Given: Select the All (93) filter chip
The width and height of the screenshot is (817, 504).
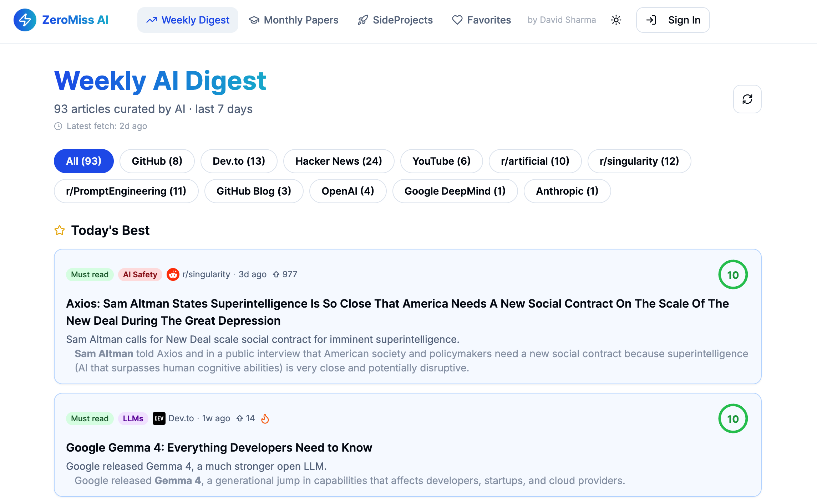Looking at the screenshot, I should click(x=84, y=161).
